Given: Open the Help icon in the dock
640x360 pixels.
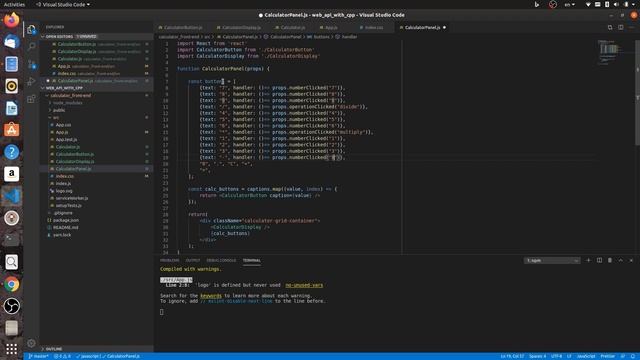Looking at the screenshot, I should click(x=11, y=152).
